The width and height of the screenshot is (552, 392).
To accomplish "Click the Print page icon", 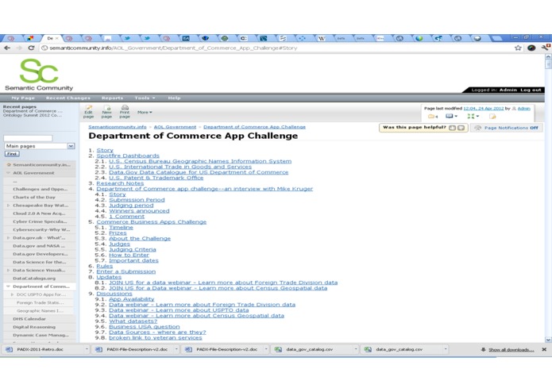I will point(125,112).
